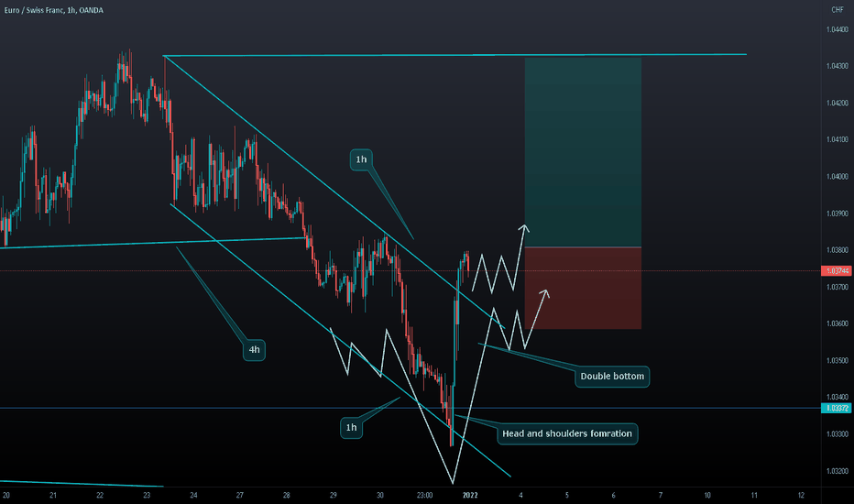Image resolution: width=854 pixels, height=504 pixels.
Task: Click the 1.03800 price axis label
Action: 838,250
